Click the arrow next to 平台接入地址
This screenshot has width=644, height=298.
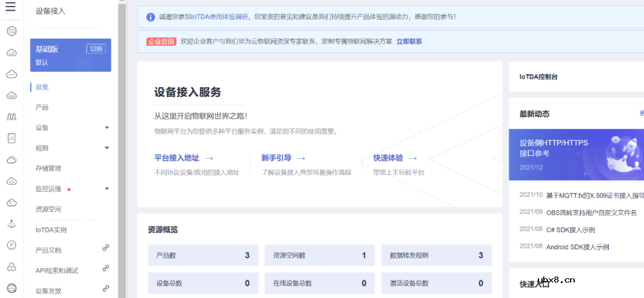pos(209,158)
